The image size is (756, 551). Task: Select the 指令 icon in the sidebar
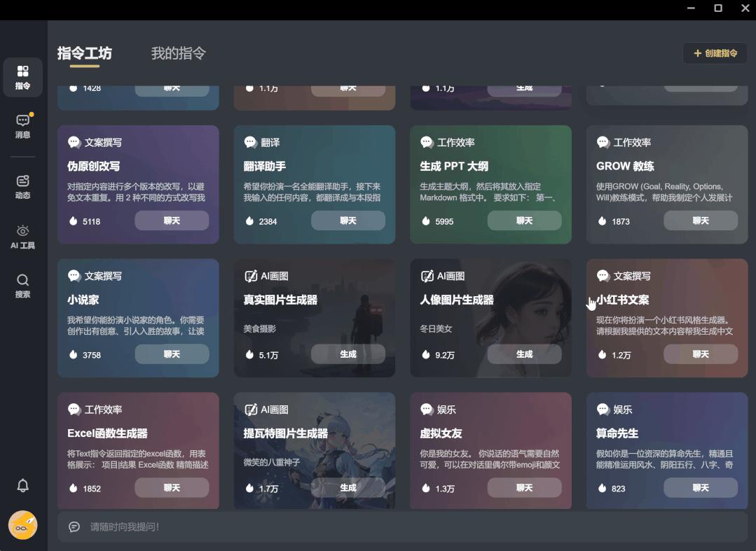pos(22,77)
